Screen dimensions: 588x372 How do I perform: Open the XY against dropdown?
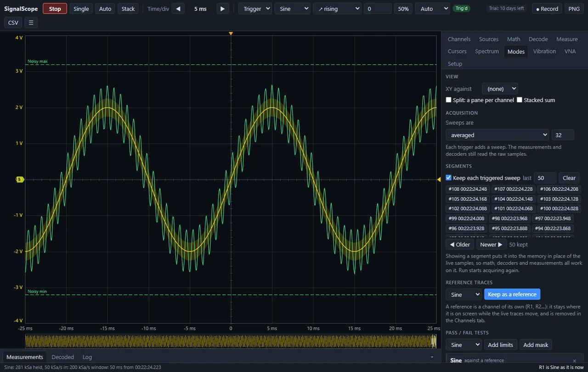pyautogui.click(x=500, y=89)
